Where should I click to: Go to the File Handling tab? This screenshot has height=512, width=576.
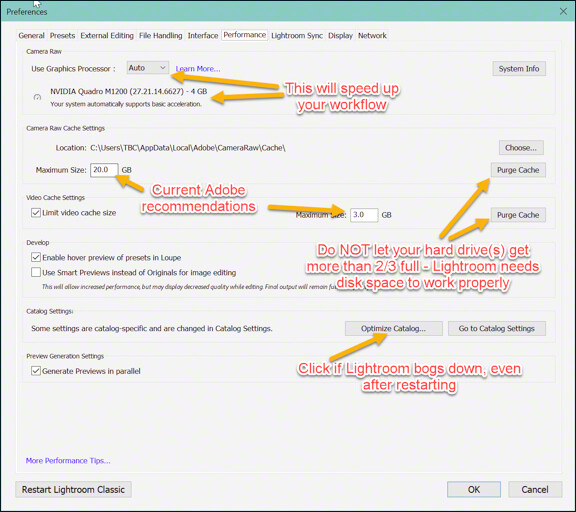click(x=161, y=36)
